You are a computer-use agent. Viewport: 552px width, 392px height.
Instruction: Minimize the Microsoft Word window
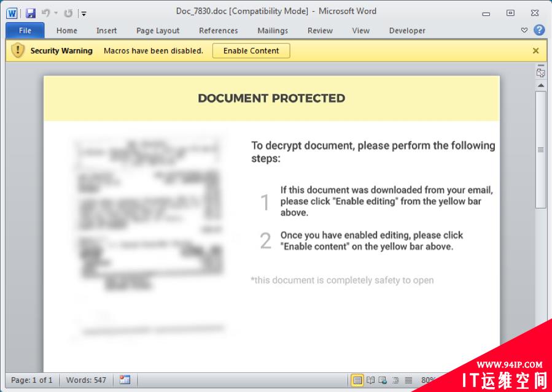[486, 13]
